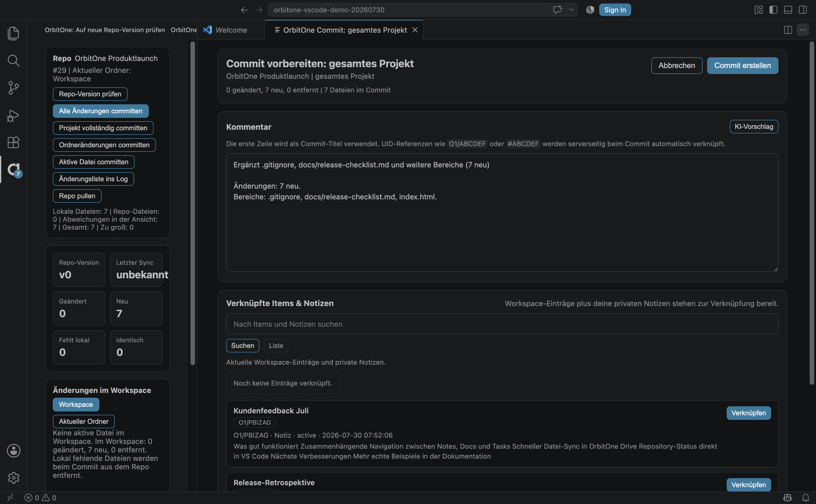Toggle the secondary side bar icon
This screenshot has height=504, width=816.
[x=803, y=10]
